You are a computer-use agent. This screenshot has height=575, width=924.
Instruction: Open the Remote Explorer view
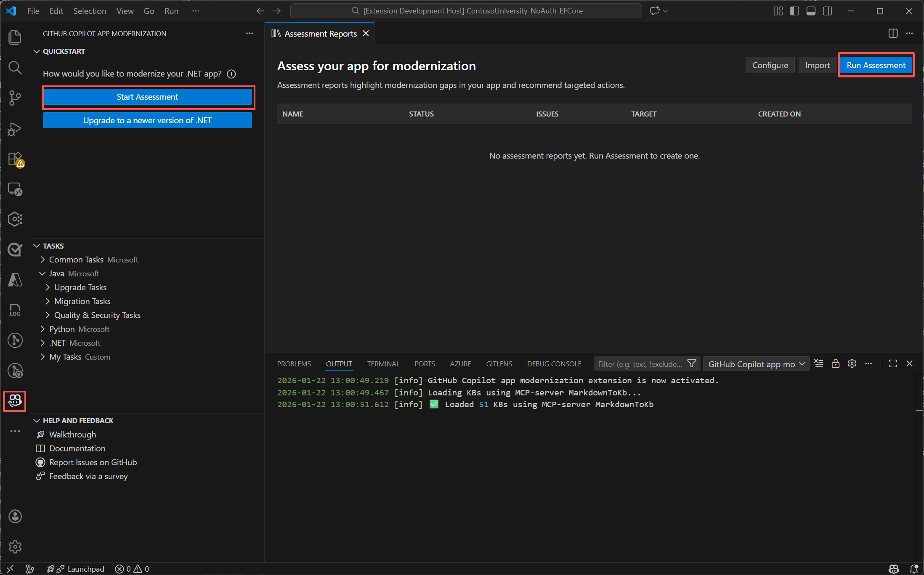(15, 189)
